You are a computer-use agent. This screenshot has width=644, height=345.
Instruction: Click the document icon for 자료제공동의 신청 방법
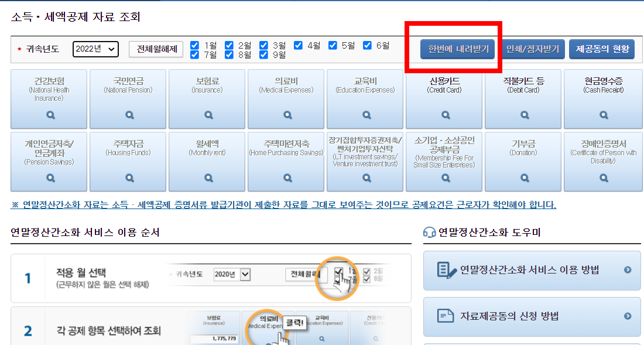point(446,316)
